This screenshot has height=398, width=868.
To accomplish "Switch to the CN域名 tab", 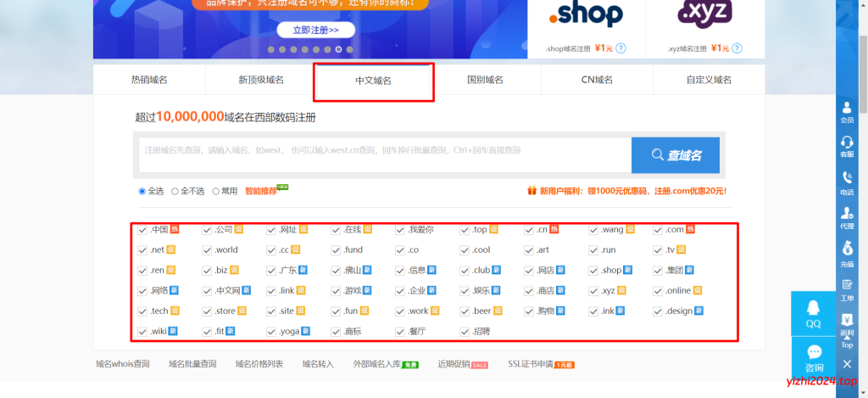I will tap(596, 80).
